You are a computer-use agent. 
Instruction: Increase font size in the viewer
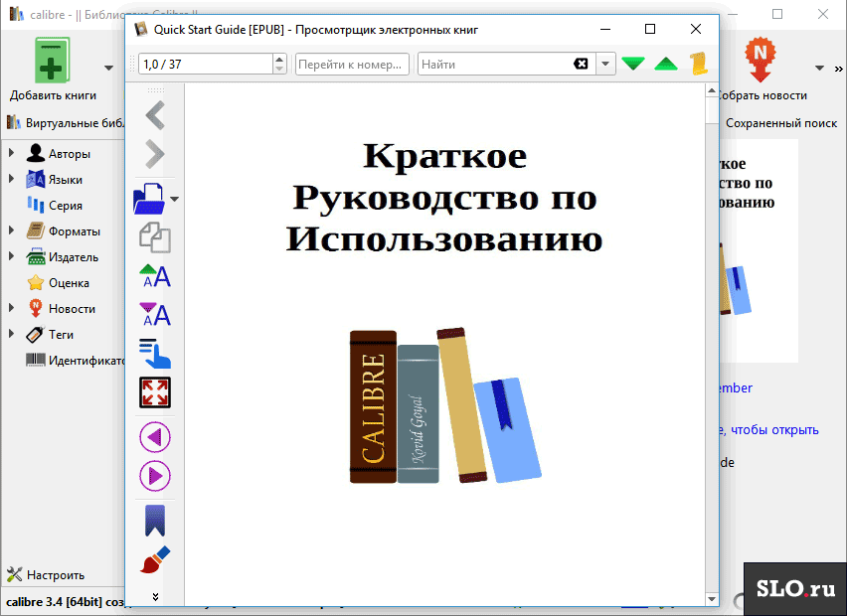[155, 276]
